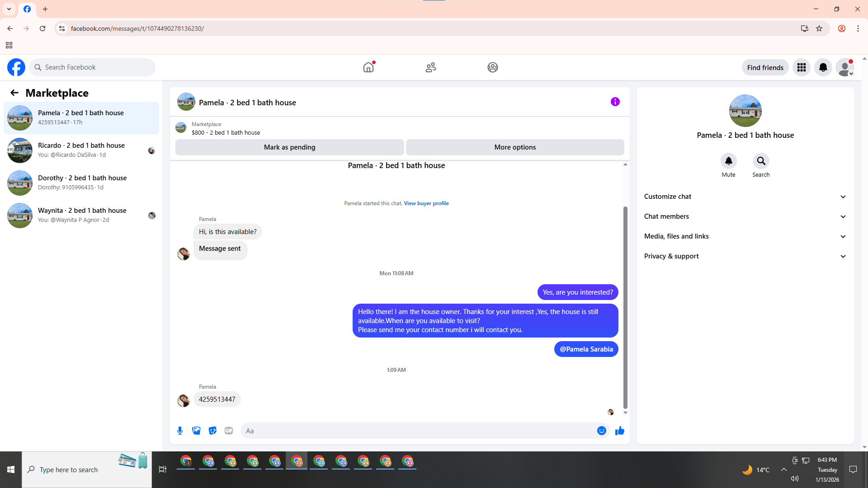This screenshot has width=868, height=488.
Task: Mute this conversation with the bell icon
Action: 728,161
